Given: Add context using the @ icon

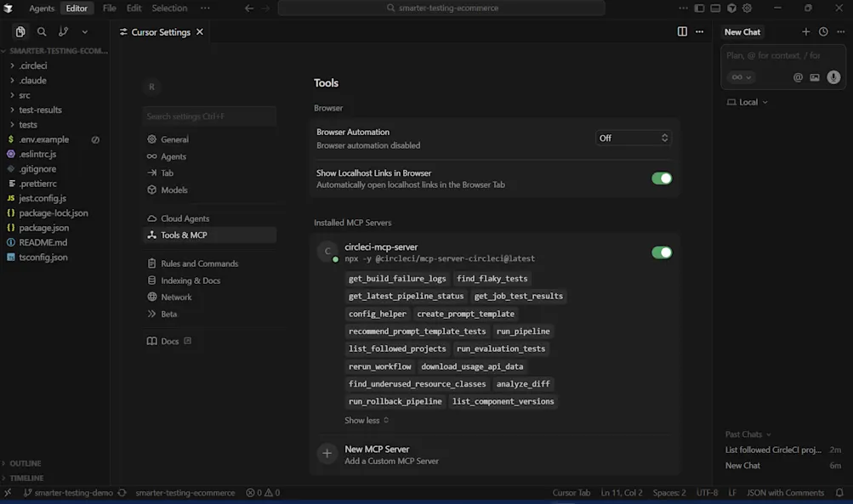Looking at the screenshot, I should [798, 76].
